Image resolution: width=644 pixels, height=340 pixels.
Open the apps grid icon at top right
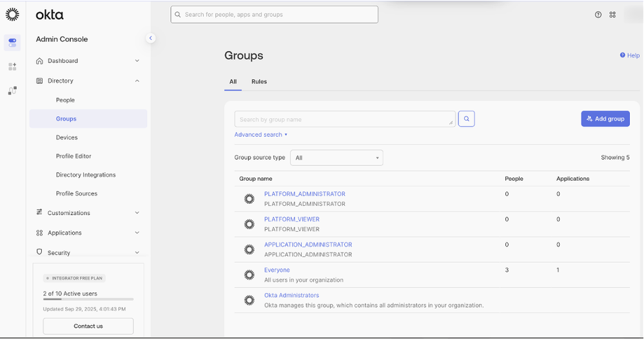point(612,15)
